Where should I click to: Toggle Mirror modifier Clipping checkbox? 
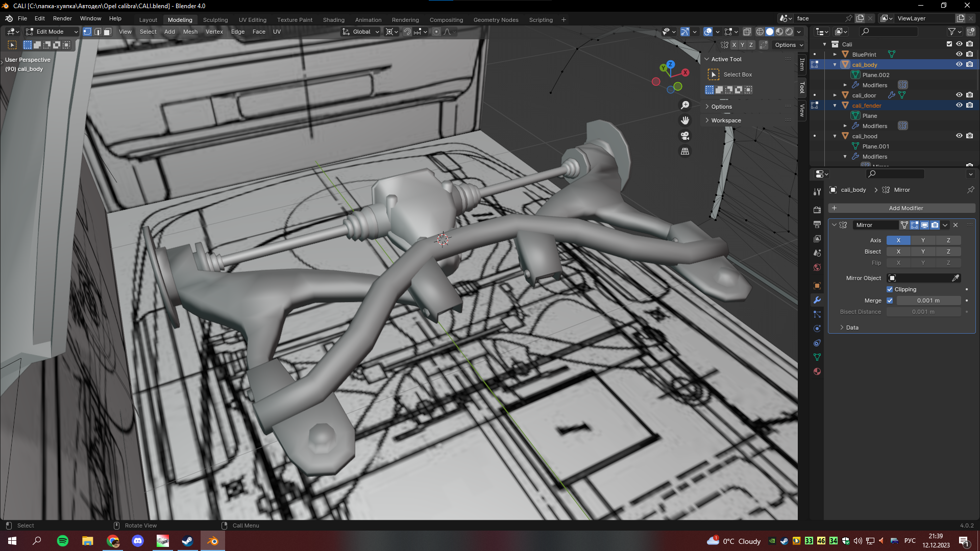click(x=890, y=289)
